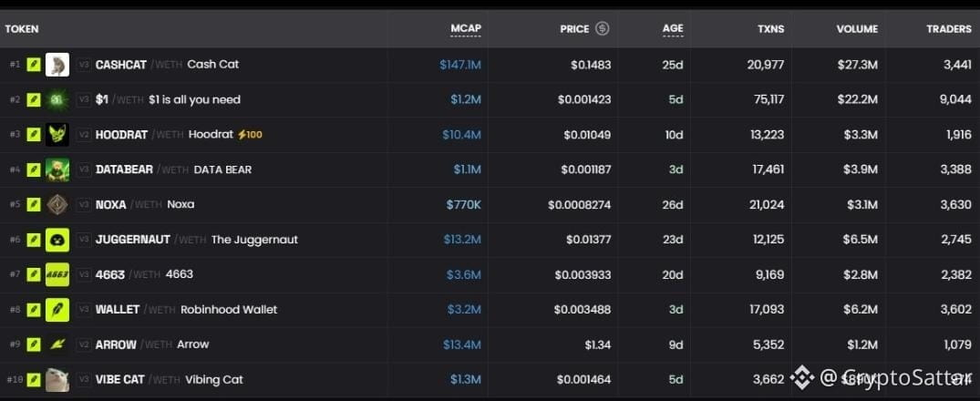Screen dimensions: 980x401
Task: Open the NOXA token pair
Action: [x=144, y=204]
